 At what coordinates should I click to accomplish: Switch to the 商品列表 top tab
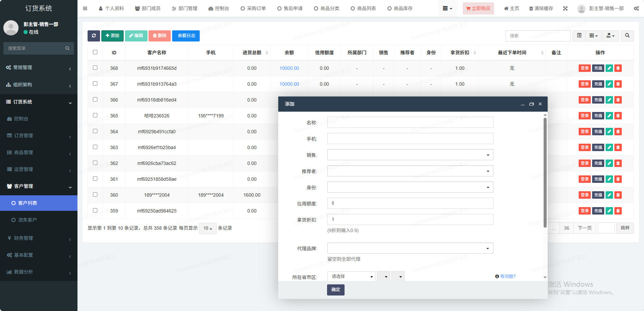(363, 8)
